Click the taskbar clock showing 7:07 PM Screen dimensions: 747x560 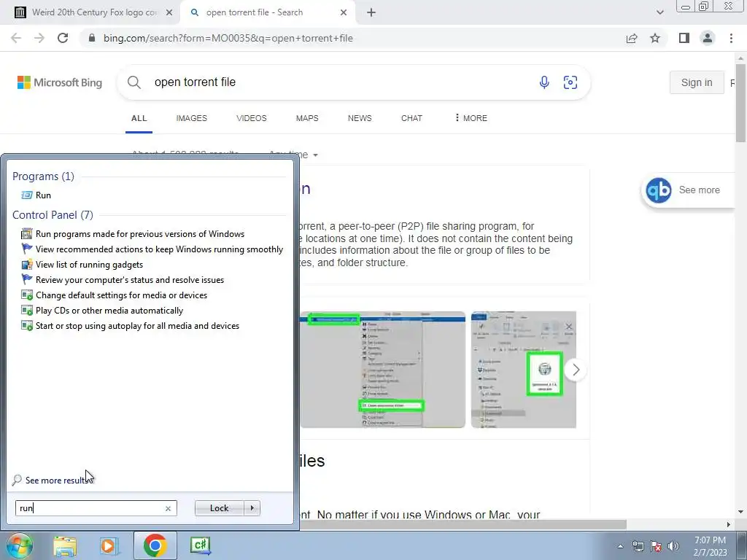pos(710,546)
